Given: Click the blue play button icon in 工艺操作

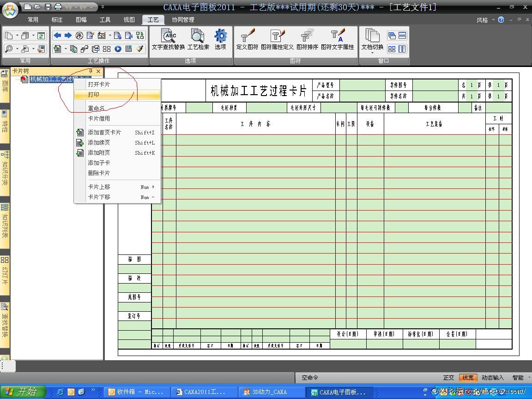Looking at the screenshot, I should coord(118,48).
